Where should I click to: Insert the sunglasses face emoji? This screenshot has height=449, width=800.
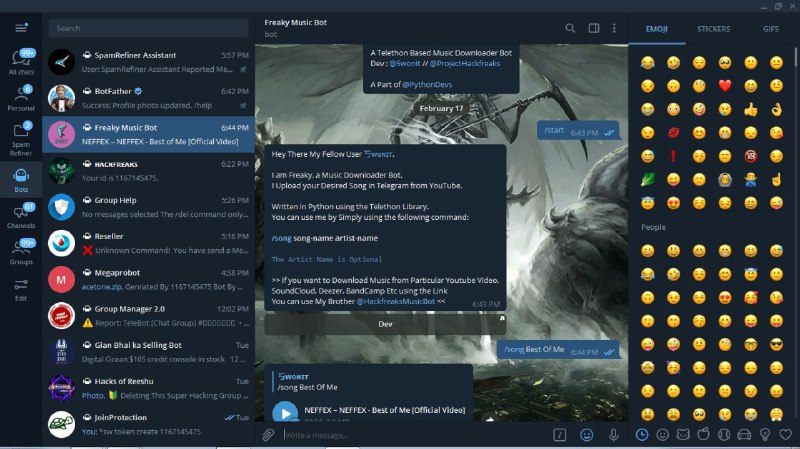tap(776, 344)
